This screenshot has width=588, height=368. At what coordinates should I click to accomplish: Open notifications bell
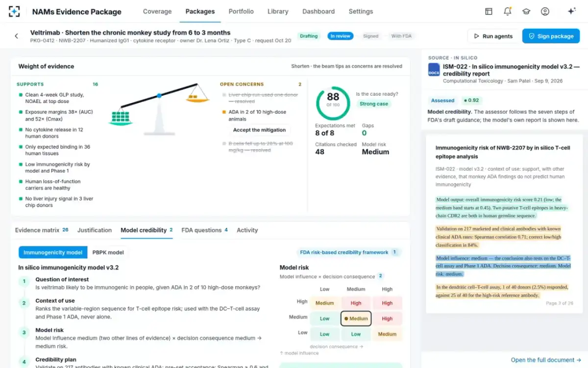point(508,11)
